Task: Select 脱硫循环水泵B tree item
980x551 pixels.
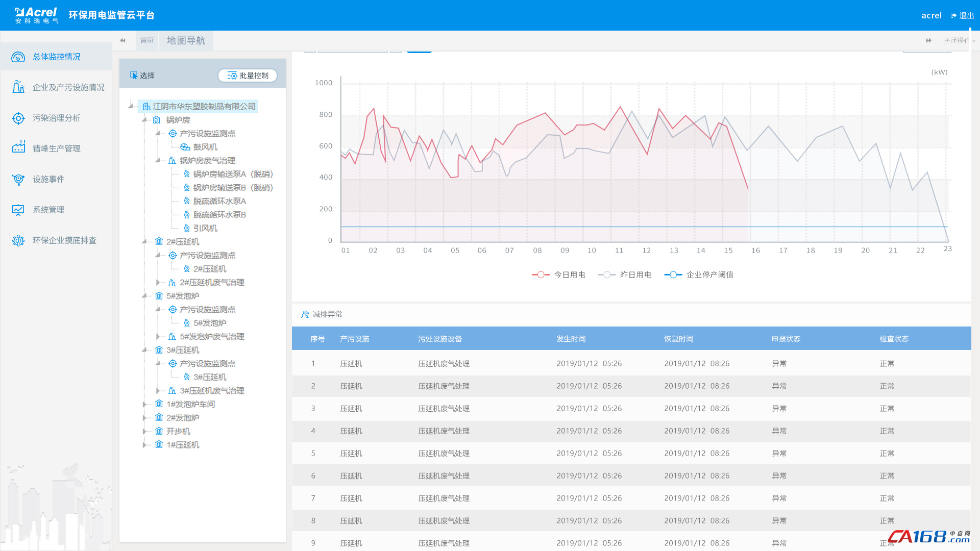Action: (219, 215)
